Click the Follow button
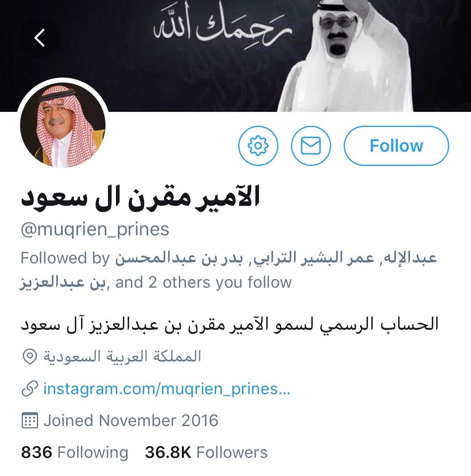This screenshot has height=476, width=471. coord(396,146)
